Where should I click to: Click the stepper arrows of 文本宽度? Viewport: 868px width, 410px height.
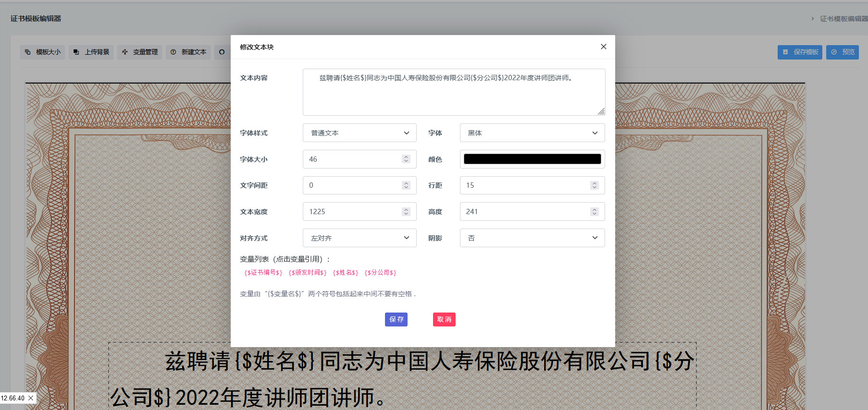tap(406, 212)
